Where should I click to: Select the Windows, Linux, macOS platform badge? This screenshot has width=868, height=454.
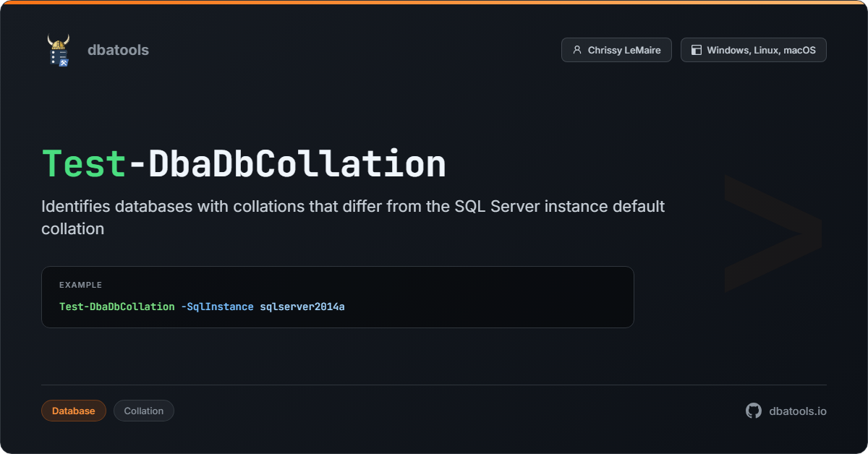point(754,50)
